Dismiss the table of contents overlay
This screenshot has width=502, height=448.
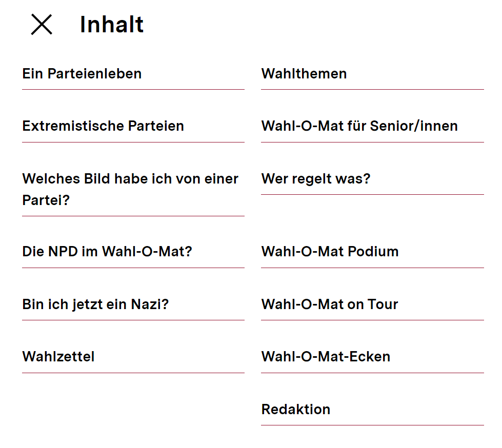[42, 25]
